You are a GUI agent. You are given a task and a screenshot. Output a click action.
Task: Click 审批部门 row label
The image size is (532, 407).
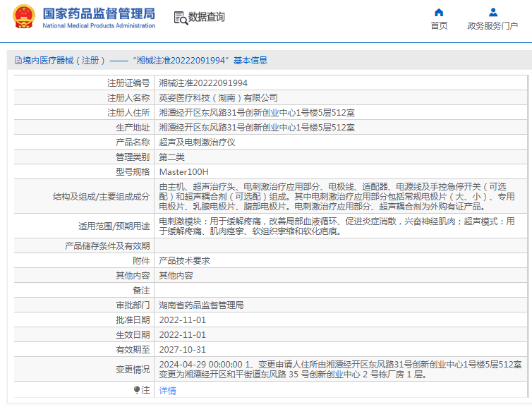[x=133, y=305]
